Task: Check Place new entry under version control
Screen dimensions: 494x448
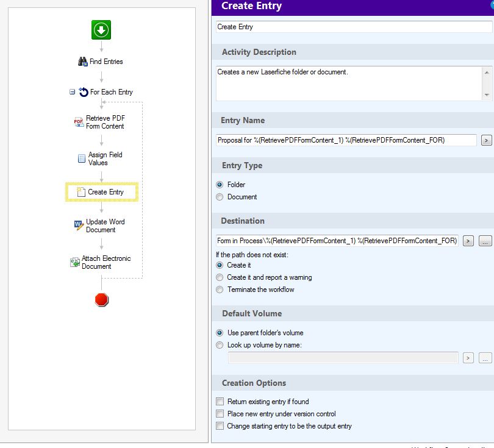Action: pyautogui.click(x=220, y=414)
